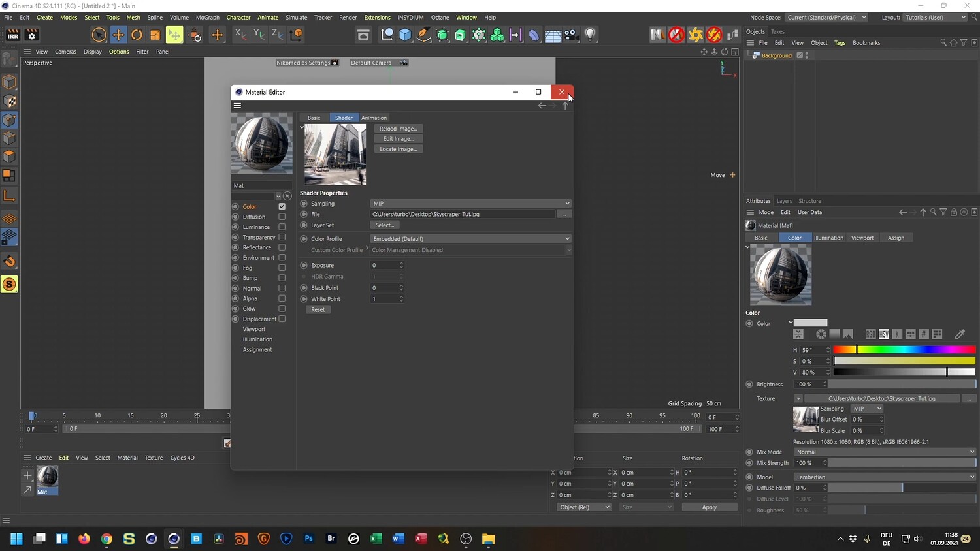
Task: Add a Cube primitive object
Action: click(405, 35)
